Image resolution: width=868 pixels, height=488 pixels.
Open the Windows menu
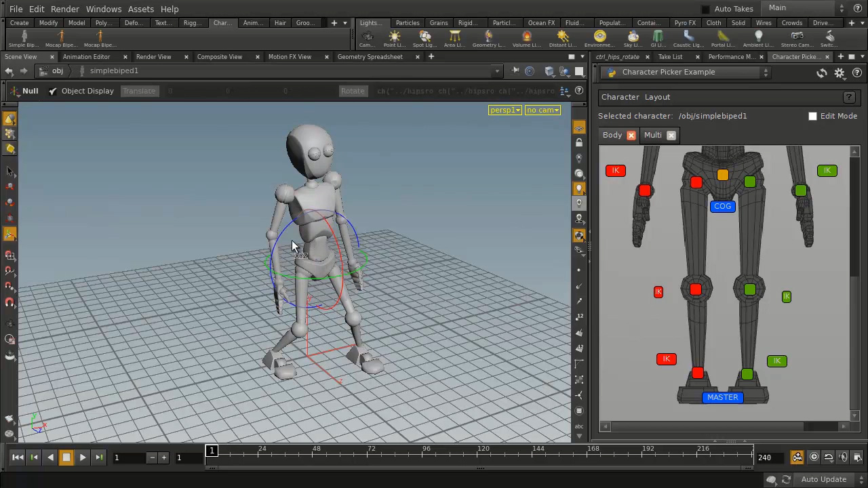104,9
